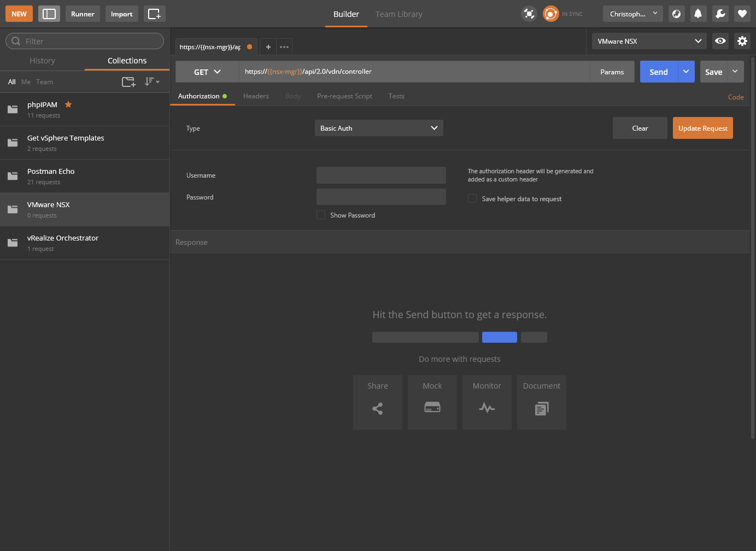756x551 pixels.
Task: Click the sync status icon
Action: click(550, 14)
